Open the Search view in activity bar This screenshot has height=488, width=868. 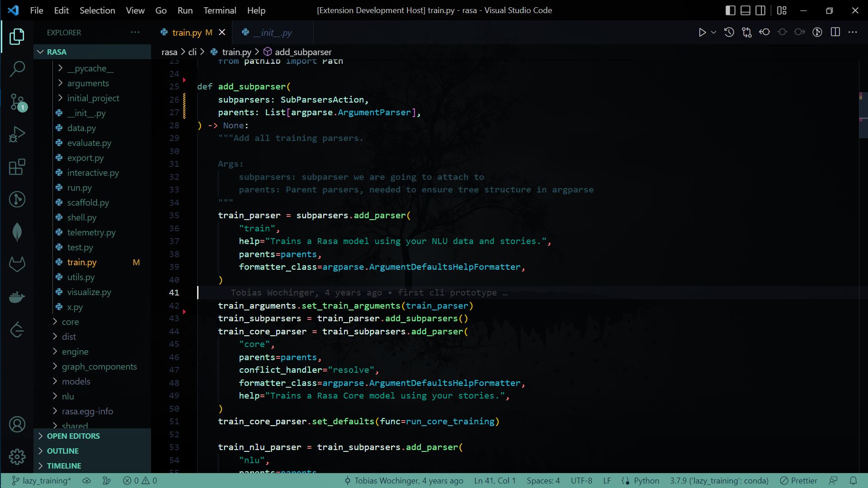tap(17, 69)
